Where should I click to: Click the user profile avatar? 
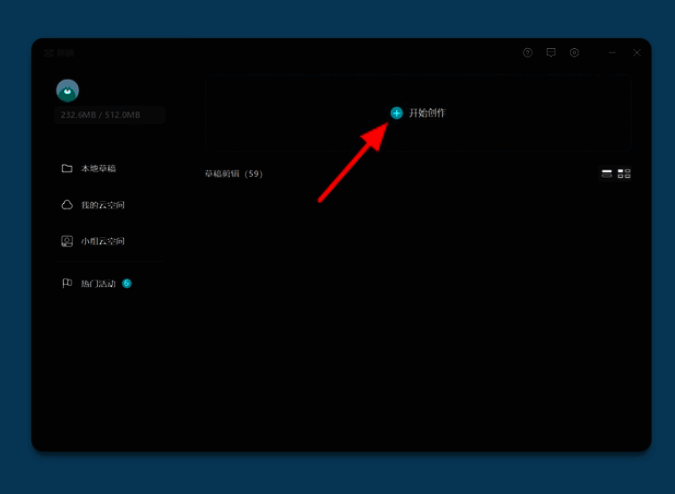(67, 91)
